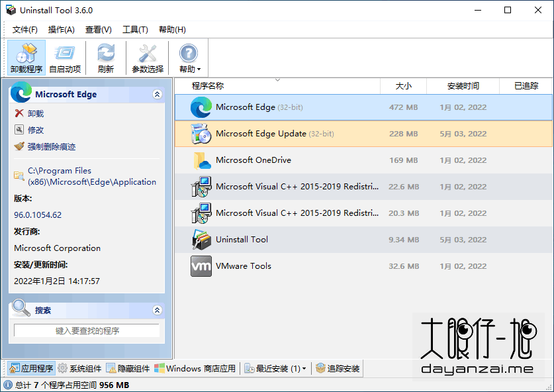
Task: Click the info icon in status bar
Action: (x=8, y=385)
